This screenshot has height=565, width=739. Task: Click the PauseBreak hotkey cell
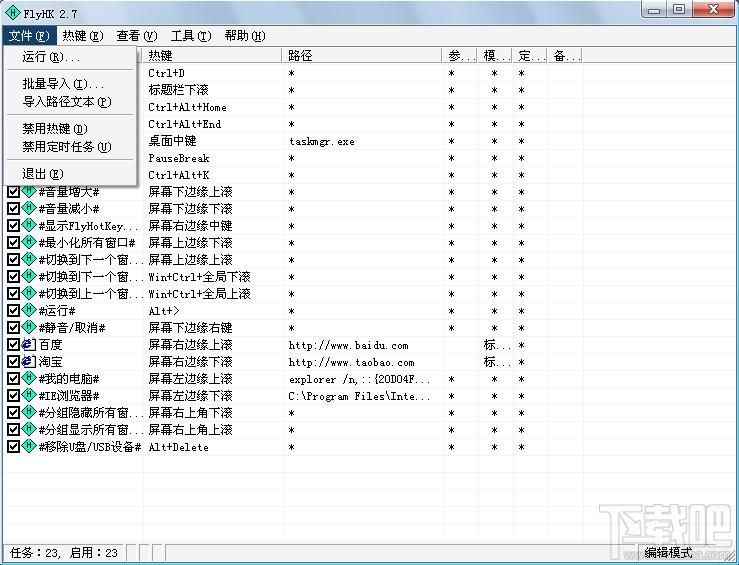179,158
